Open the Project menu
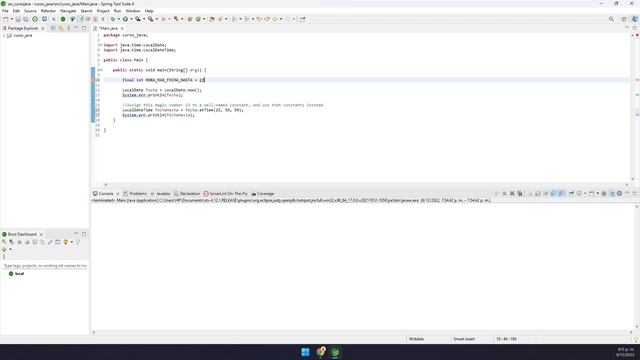The width and height of the screenshot is (640, 360). click(x=103, y=11)
